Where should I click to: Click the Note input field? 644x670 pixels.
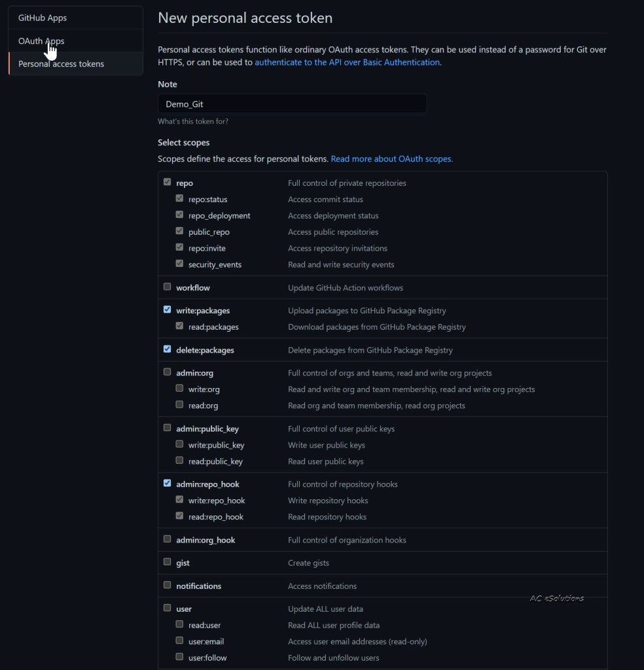(292, 103)
